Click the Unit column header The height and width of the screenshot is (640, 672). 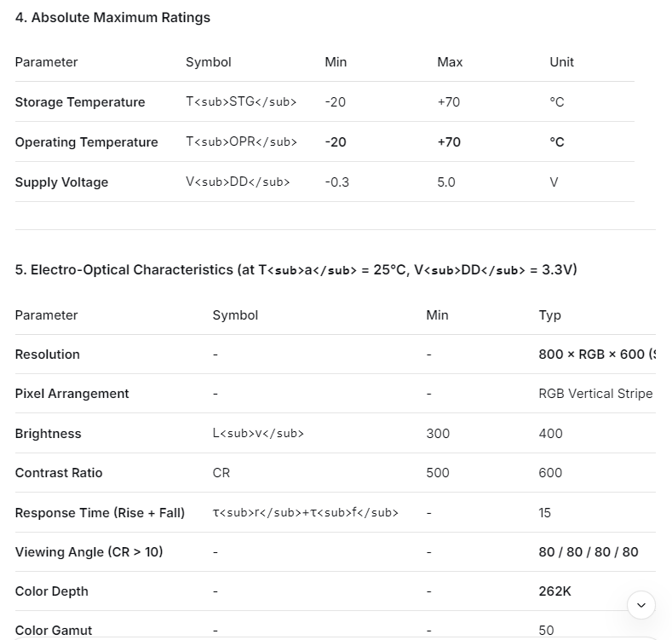pyautogui.click(x=561, y=62)
